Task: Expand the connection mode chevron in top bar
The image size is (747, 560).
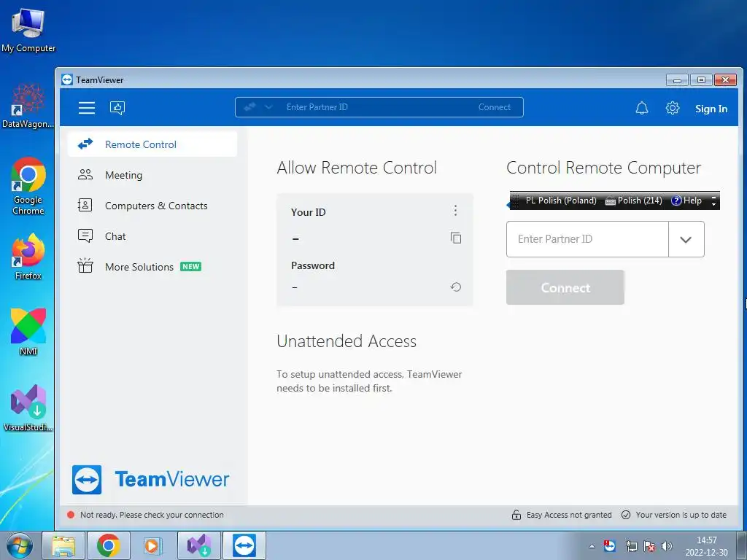Action: tap(268, 107)
